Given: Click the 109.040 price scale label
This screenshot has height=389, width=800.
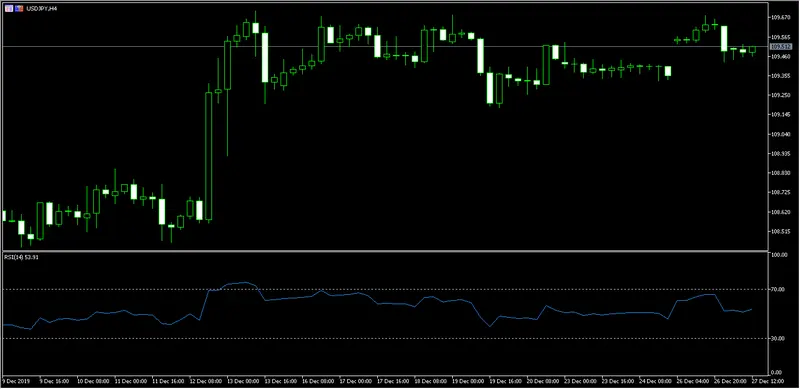Looking at the screenshot, I should click(780, 134).
